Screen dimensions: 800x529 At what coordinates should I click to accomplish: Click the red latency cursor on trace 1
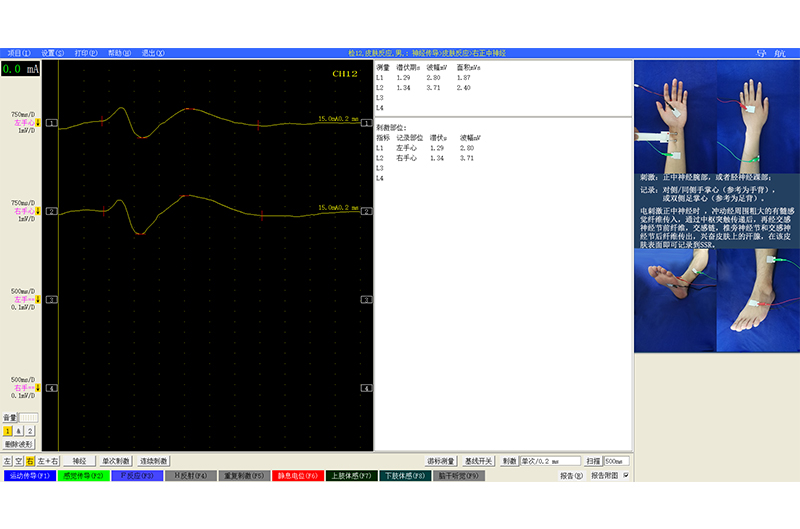(102, 120)
